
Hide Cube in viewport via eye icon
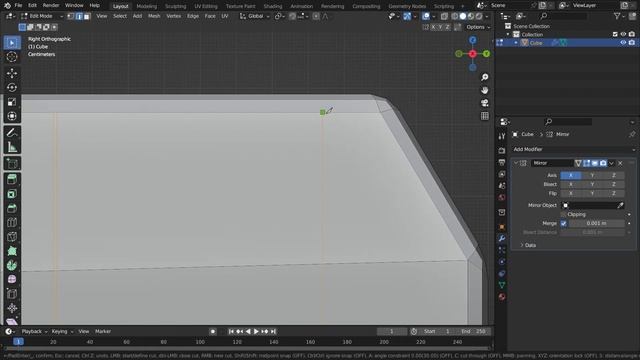623,42
